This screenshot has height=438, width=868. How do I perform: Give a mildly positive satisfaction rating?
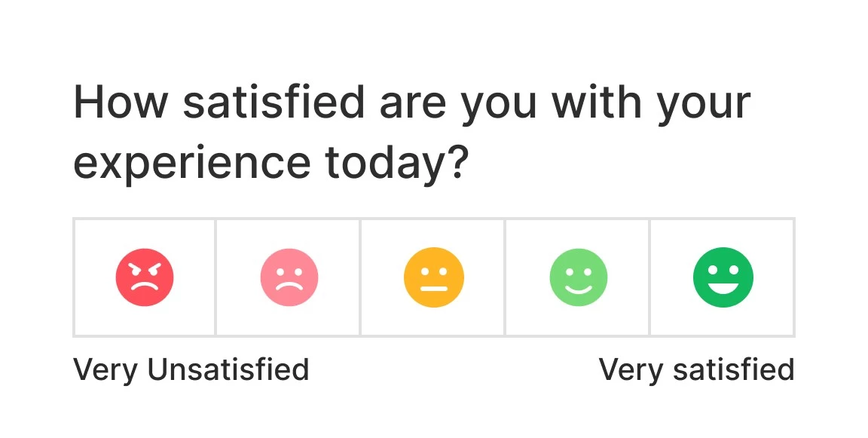pyautogui.click(x=578, y=277)
